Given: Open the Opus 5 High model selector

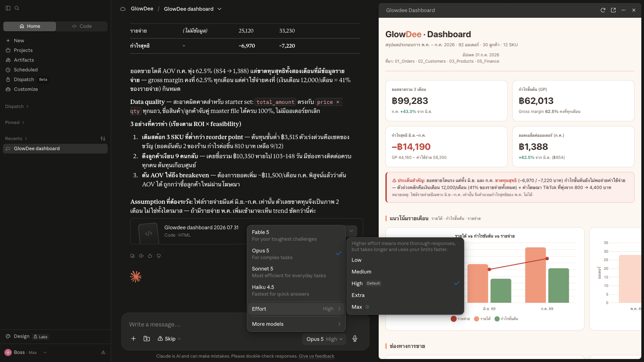Looking at the screenshot, I should 324,339.
